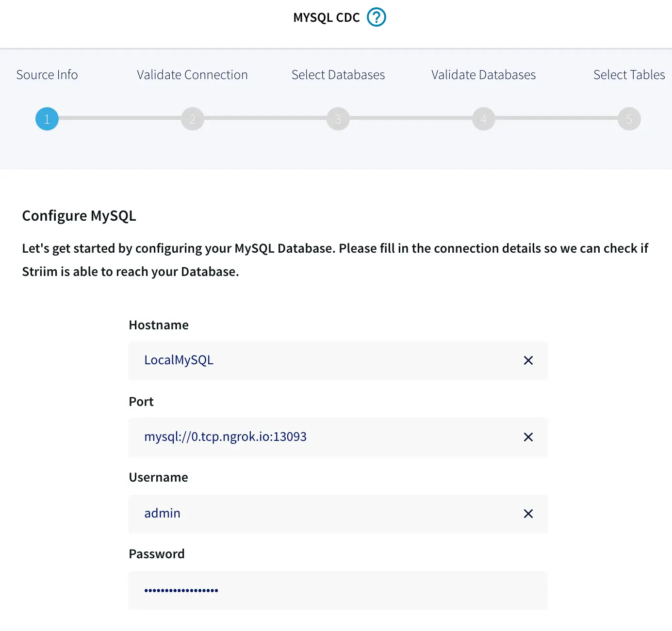Jump to step 5 circle
This screenshot has height=631, width=672.
629,119
